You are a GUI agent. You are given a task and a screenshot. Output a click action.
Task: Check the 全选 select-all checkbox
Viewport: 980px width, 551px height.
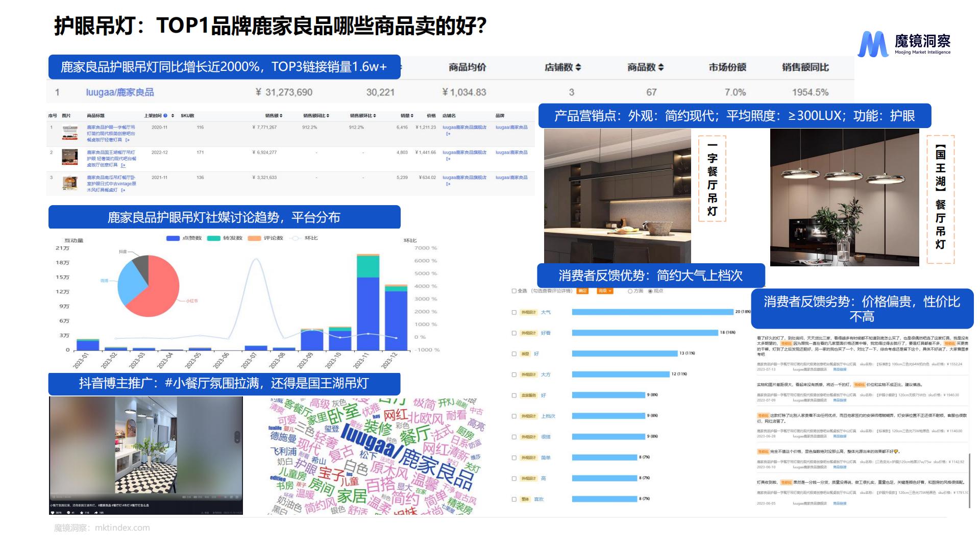[x=514, y=291]
